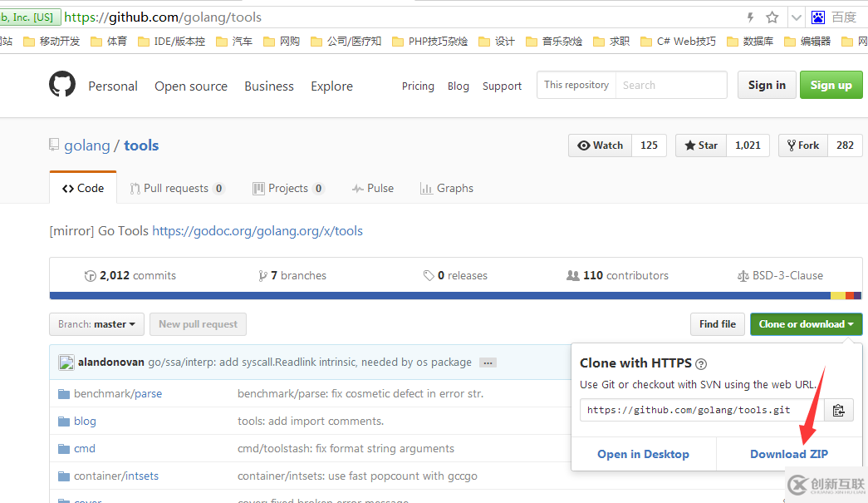Star the golang/tools repository
Image resolution: width=868 pixels, height=503 pixels.
[701, 145]
